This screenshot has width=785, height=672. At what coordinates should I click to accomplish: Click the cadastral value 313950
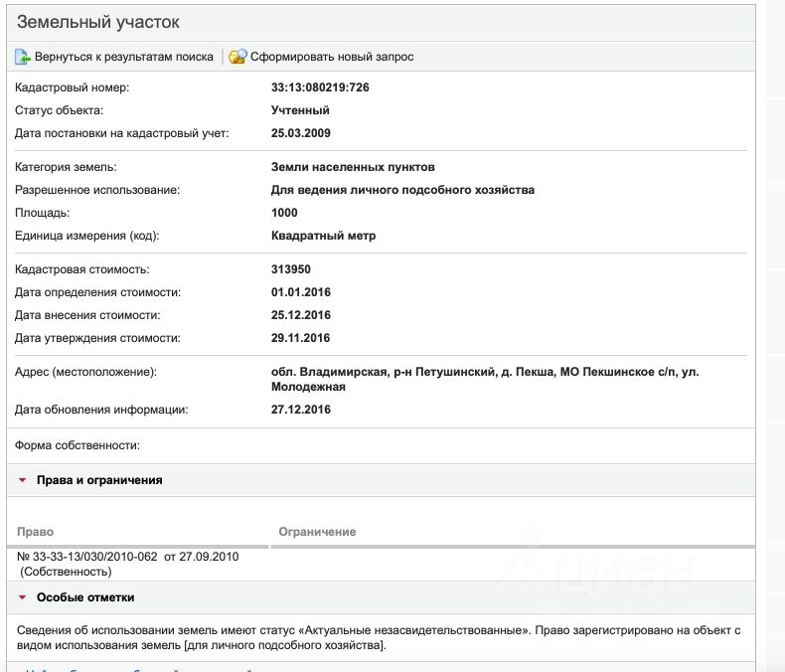(291, 269)
